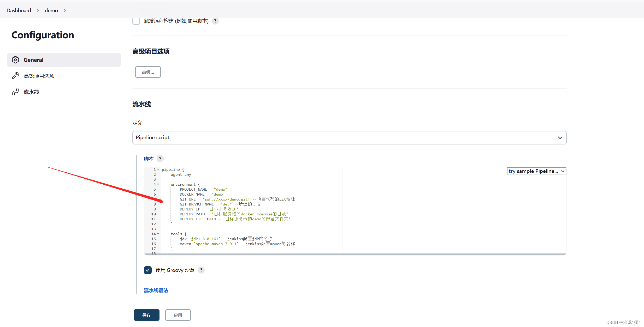Select the 流水线 sidebar section

tap(31, 92)
